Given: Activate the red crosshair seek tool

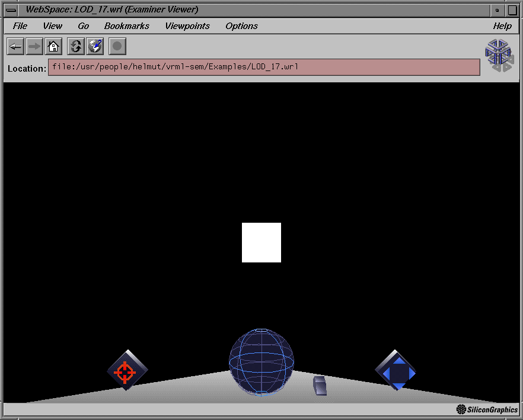Looking at the screenshot, I should coord(127,370).
